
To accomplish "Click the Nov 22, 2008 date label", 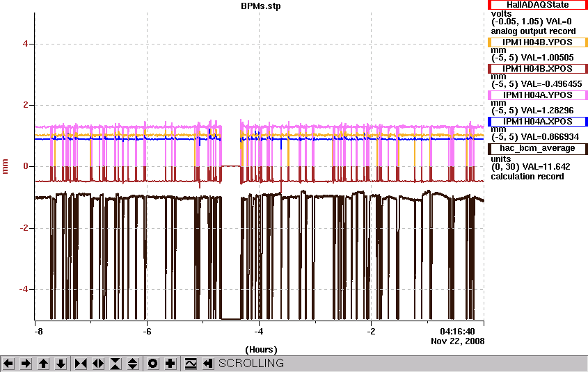I will (457, 341).
